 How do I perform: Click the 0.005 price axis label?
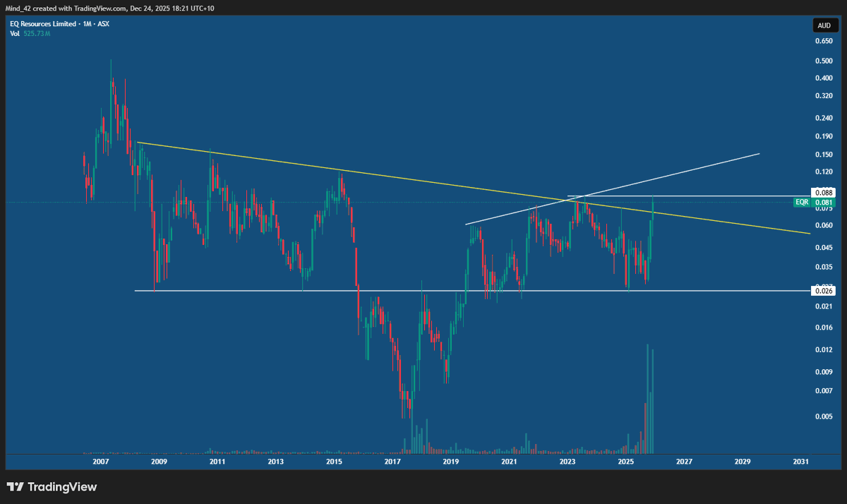(x=823, y=417)
